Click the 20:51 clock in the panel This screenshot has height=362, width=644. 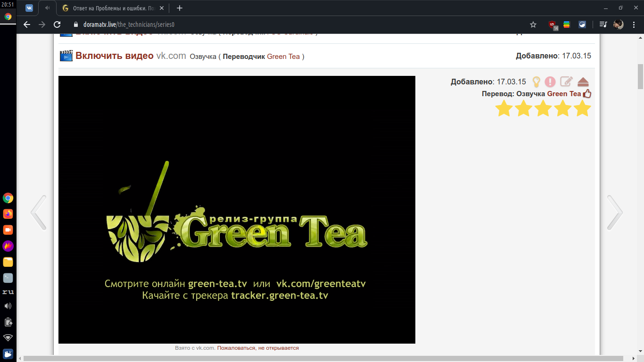coord(8,4)
